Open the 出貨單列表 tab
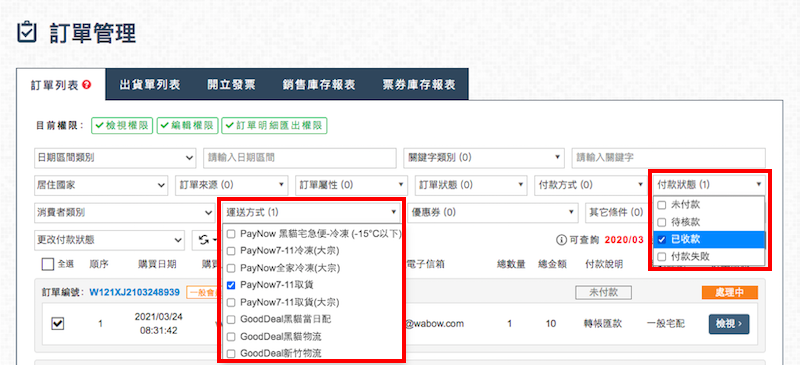Image resolution: width=800 pixels, height=365 pixels. point(149,85)
